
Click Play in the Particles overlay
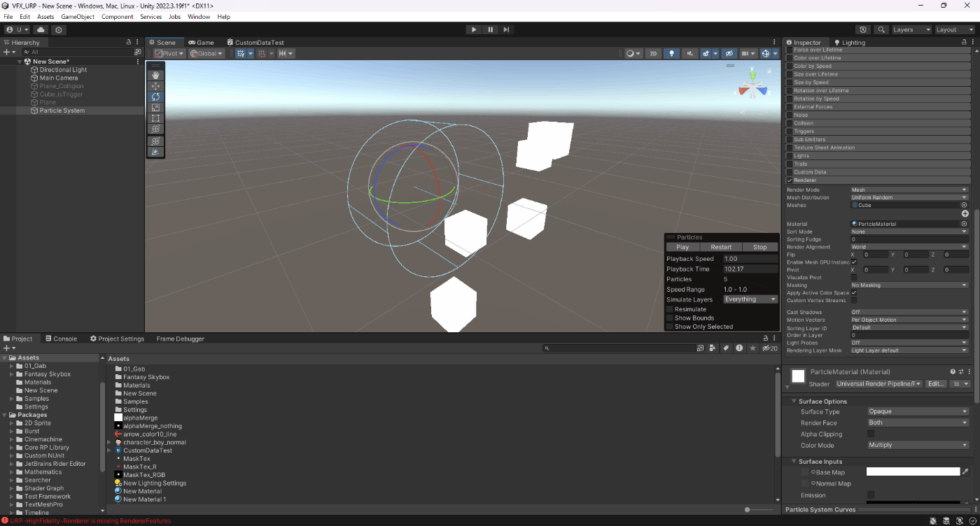682,247
